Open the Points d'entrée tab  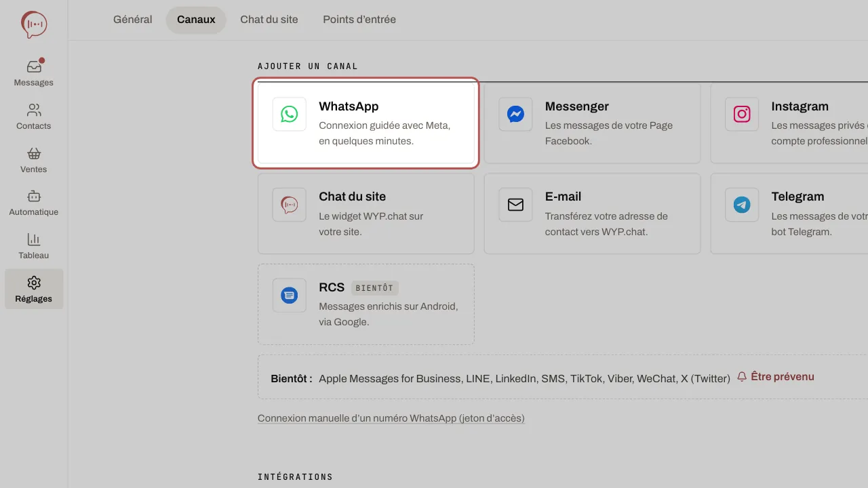359,20
